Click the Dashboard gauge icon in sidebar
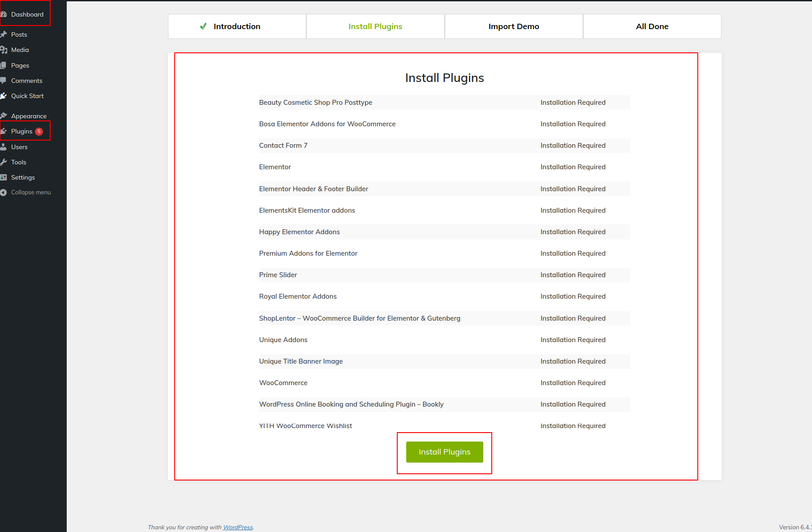Screen dimensions: 812x532 pos(4,14)
